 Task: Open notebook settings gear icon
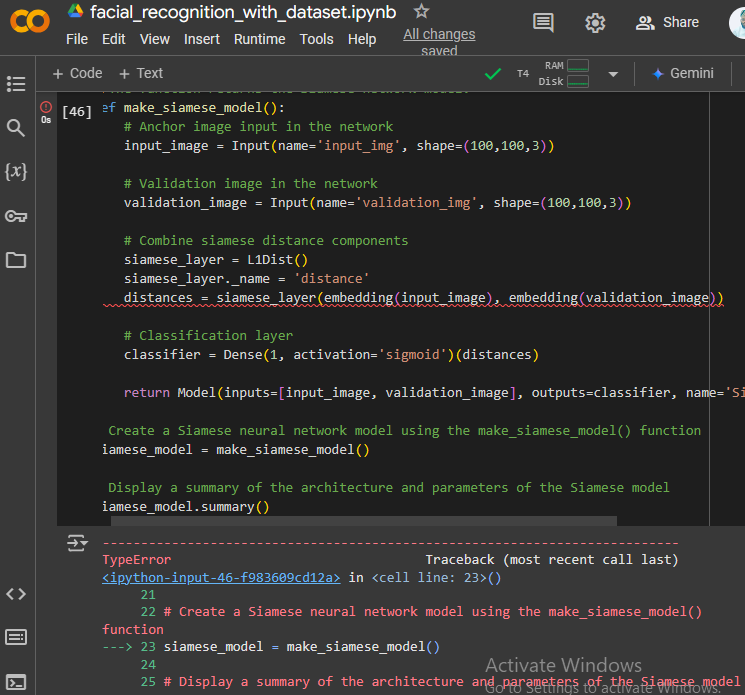click(595, 22)
